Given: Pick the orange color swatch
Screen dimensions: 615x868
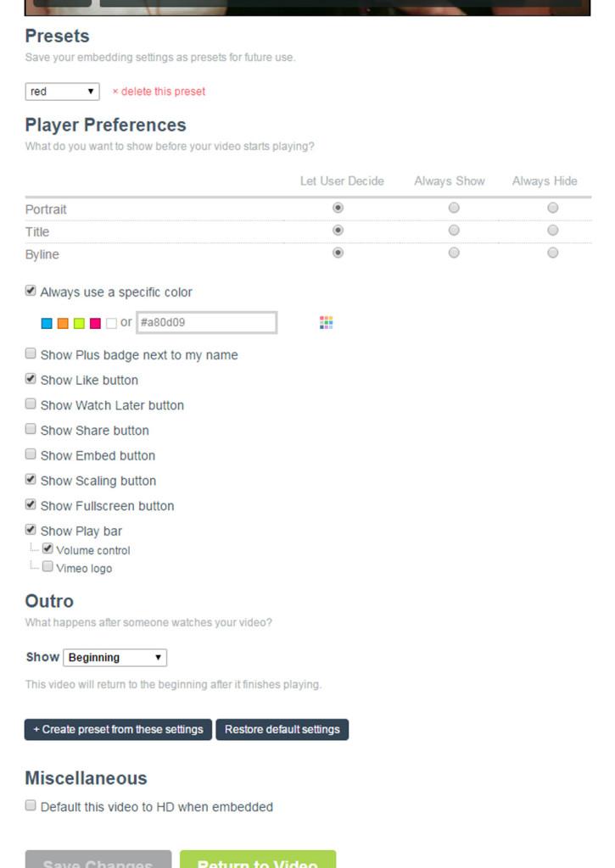Looking at the screenshot, I should click(x=63, y=323).
